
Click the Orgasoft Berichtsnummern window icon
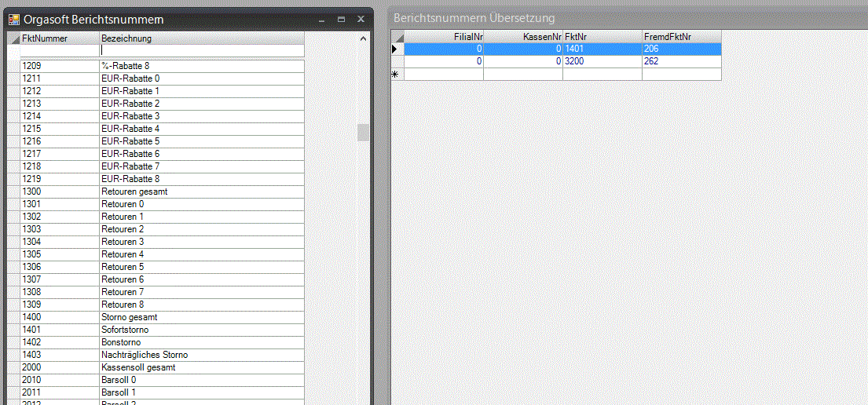coord(13,19)
